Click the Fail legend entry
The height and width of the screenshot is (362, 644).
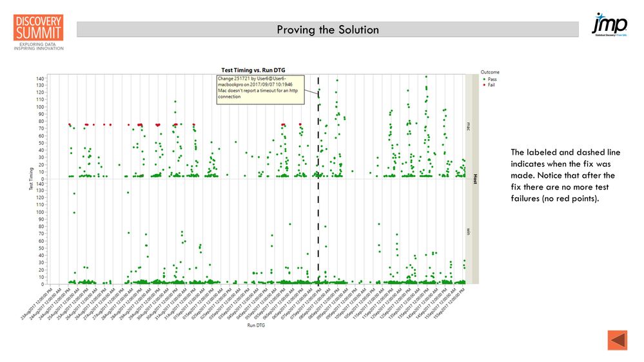[x=489, y=85]
